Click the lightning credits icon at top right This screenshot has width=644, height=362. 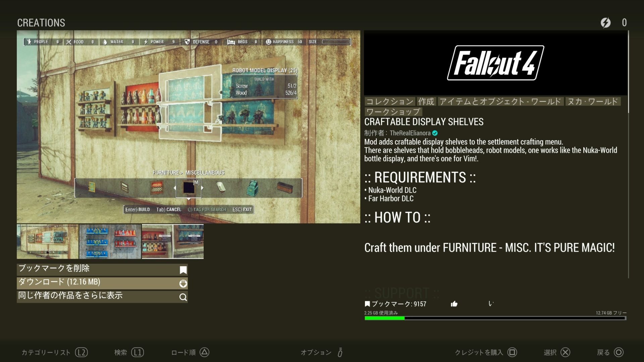tap(605, 22)
